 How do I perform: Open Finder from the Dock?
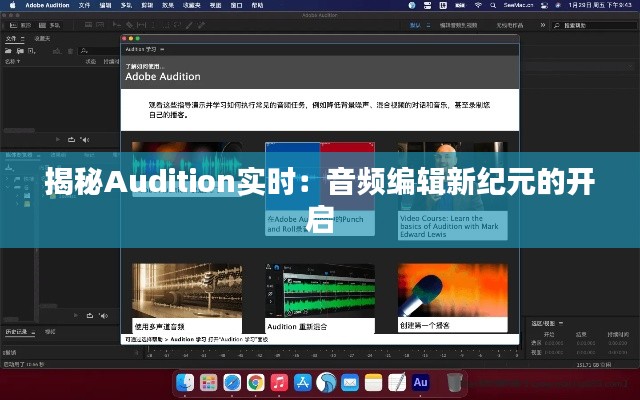[x=186, y=382]
